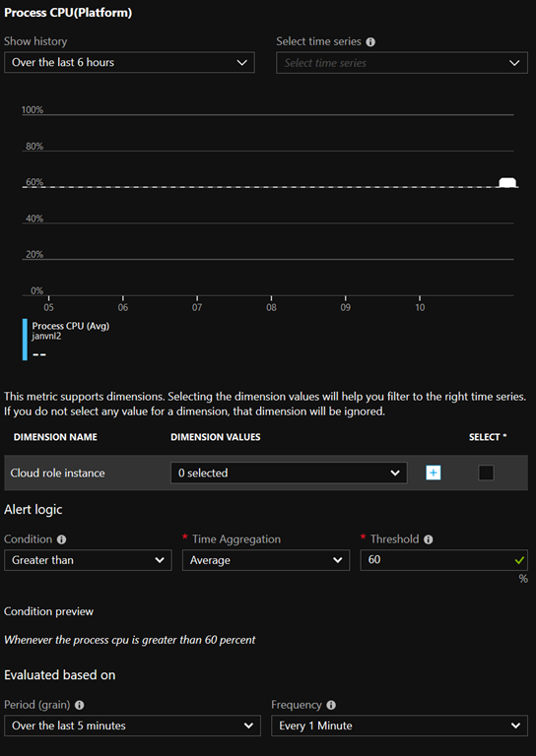Click the Threshold input field showing 60

tap(443, 560)
